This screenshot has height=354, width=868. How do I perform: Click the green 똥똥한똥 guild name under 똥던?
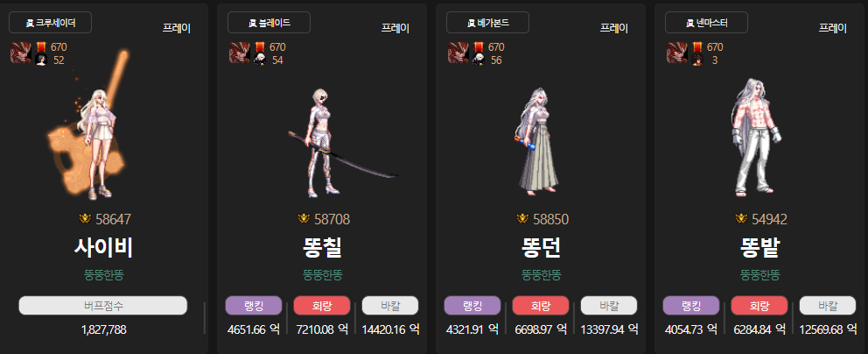tap(542, 275)
